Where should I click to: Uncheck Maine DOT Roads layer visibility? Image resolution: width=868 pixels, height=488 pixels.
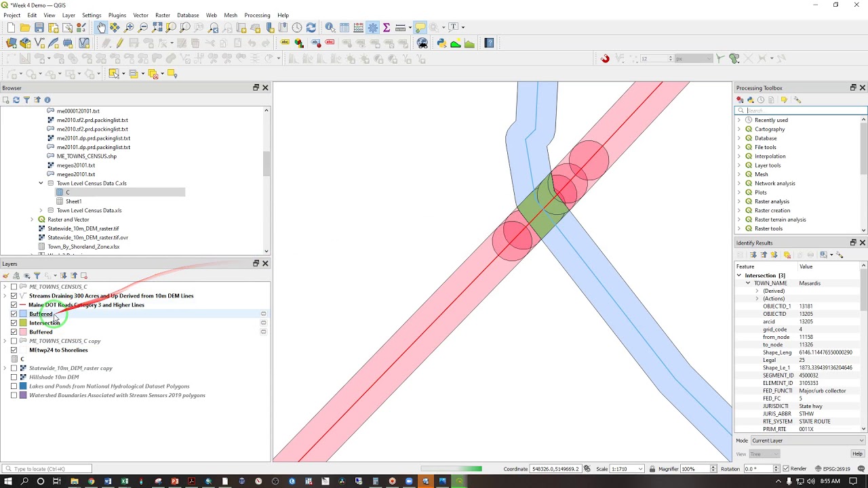point(14,305)
